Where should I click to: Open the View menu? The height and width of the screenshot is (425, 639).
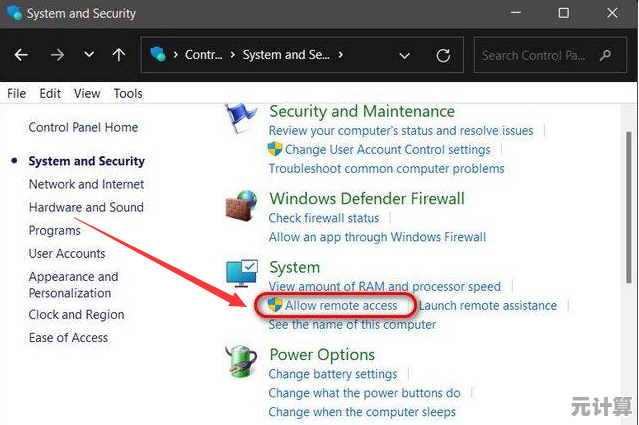(87, 93)
